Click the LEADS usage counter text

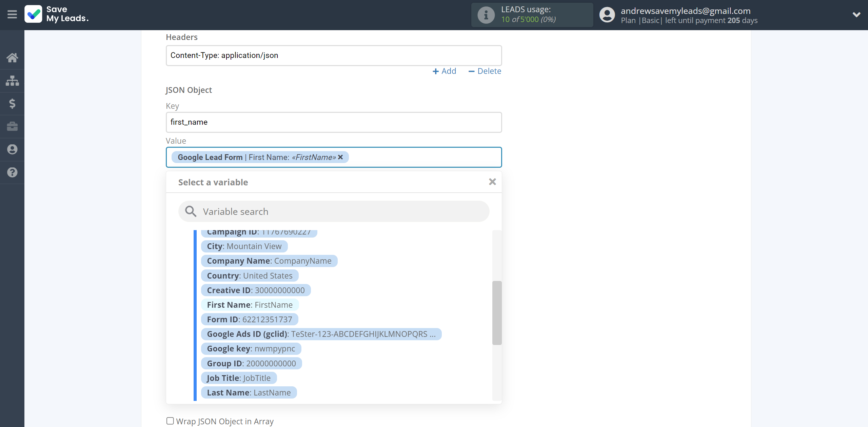click(x=529, y=20)
